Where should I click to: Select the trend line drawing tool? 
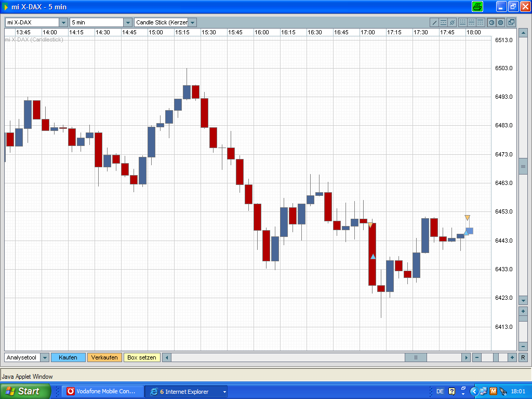tap(434, 23)
